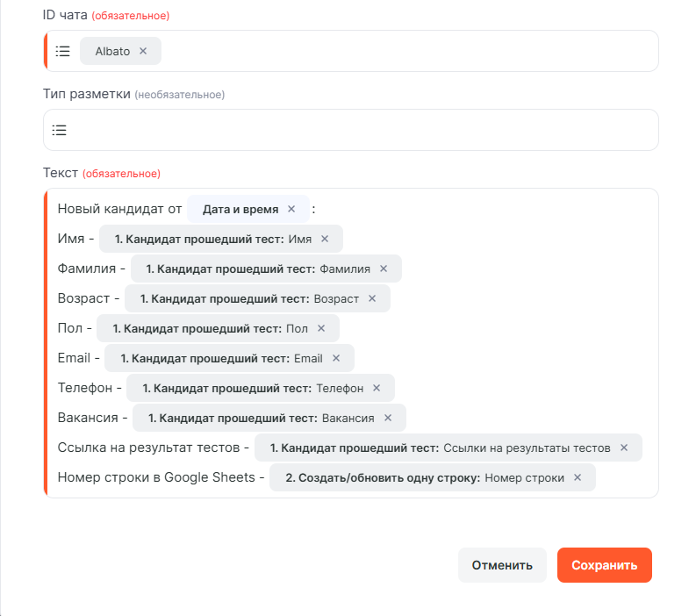Remove the Ссылки на результаты тестов tag

624,448
